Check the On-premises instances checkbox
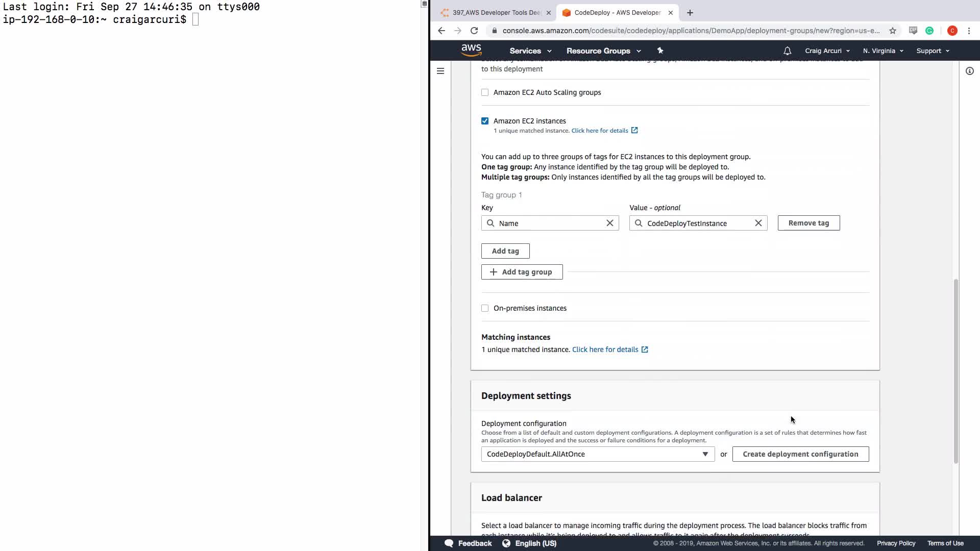The height and width of the screenshot is (551, 980). point(485,308)
